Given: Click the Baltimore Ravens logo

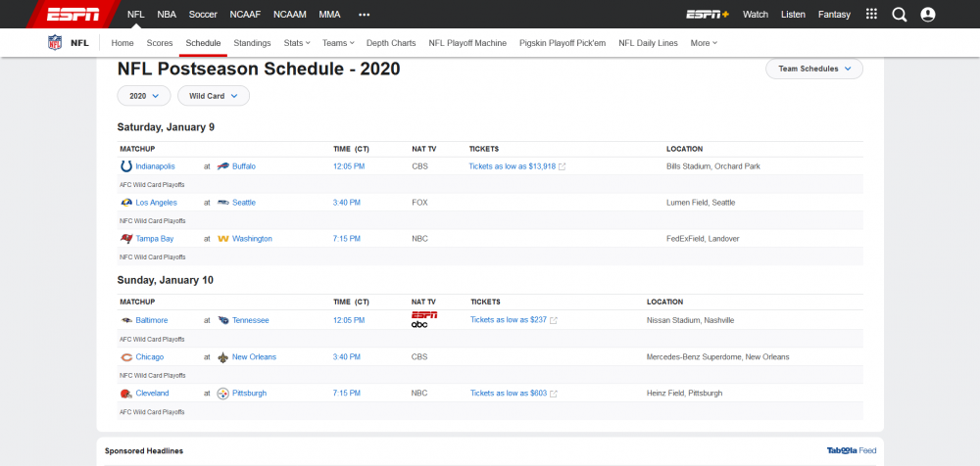Looking at the screenshot, I should point(126,320).
